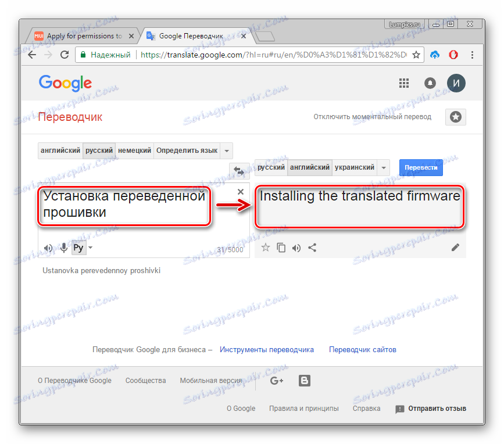Select русский as the source language
This screenshot has height=444, width=504.
click(x=99, y=151)
